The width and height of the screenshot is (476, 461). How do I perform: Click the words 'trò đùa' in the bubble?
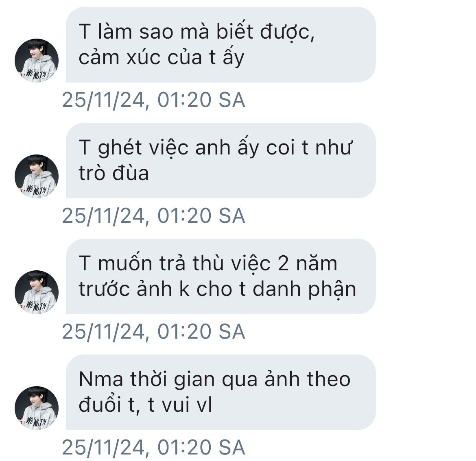(x=114, y=173)
